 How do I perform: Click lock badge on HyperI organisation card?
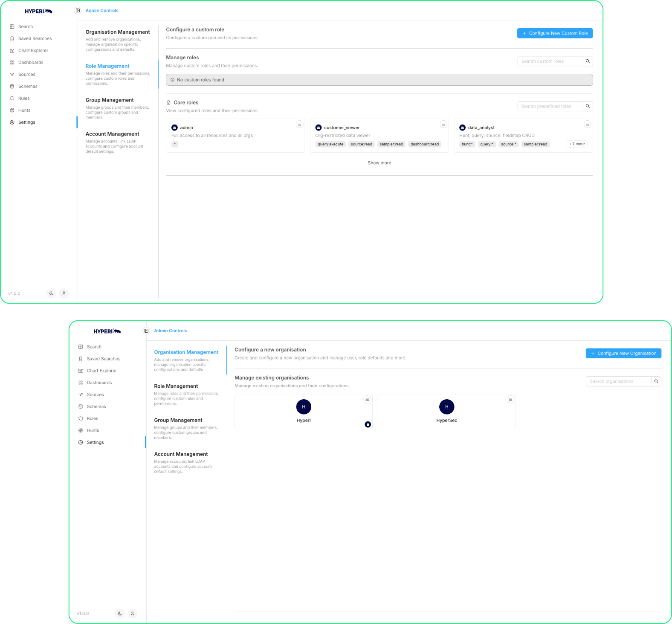coord(368,424)
